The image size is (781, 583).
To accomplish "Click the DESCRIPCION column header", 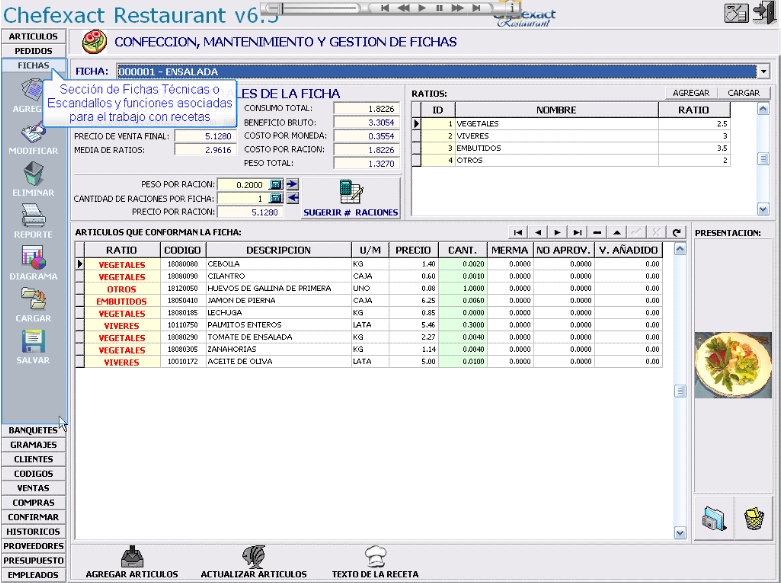I will 278,250.
